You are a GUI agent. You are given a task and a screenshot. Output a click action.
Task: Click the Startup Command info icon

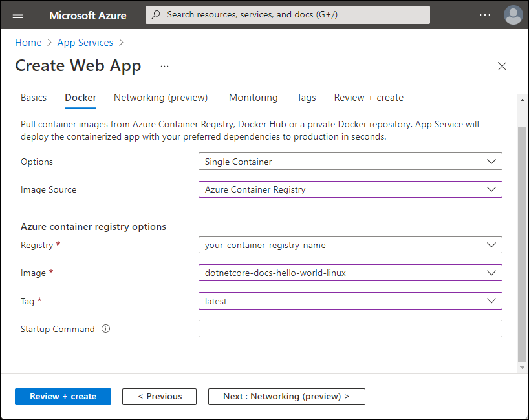click(105, 329)
